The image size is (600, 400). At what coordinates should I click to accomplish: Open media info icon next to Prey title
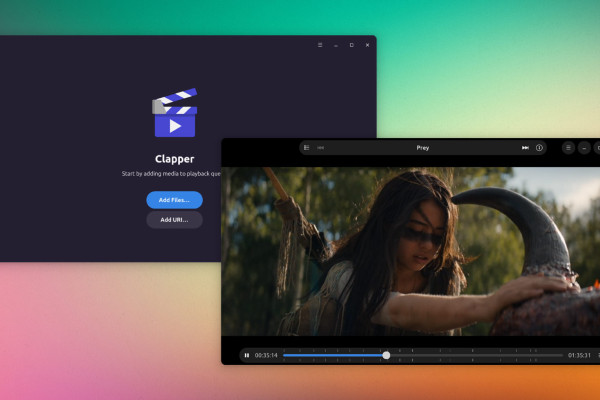[x=539, y=148]
